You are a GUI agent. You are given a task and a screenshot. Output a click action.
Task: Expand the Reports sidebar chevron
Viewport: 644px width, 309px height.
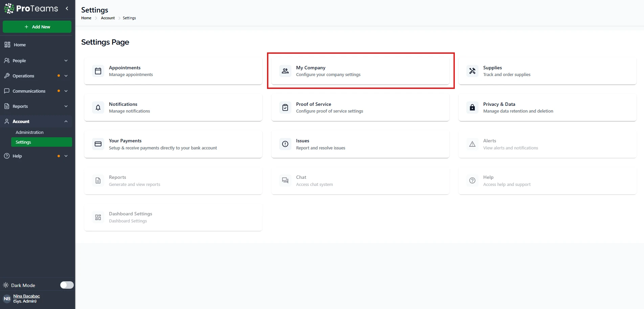[x=66, y=106]
